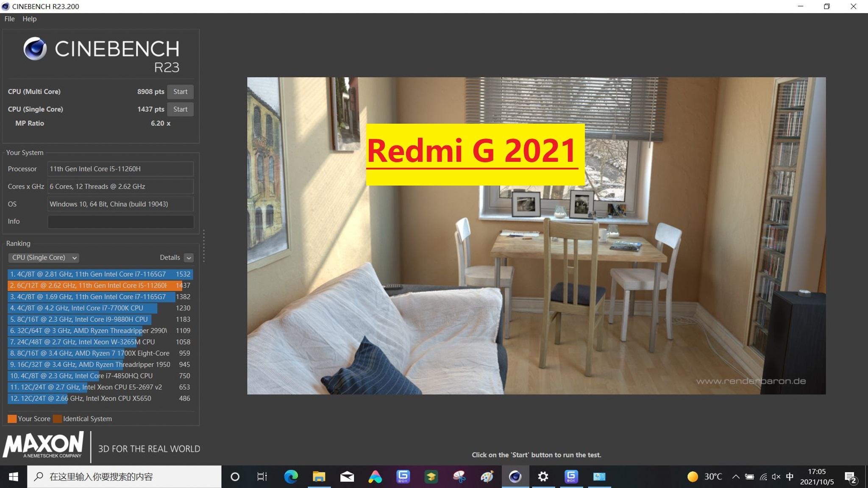This screenshot has width=868, height=488.
Task: Select ranking entry Intel Core i7-4850HQ
Action: [100, 376]
